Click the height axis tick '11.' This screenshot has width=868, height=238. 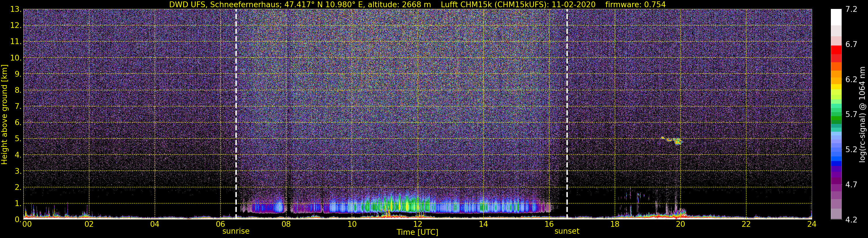click(x=16, y=42)
